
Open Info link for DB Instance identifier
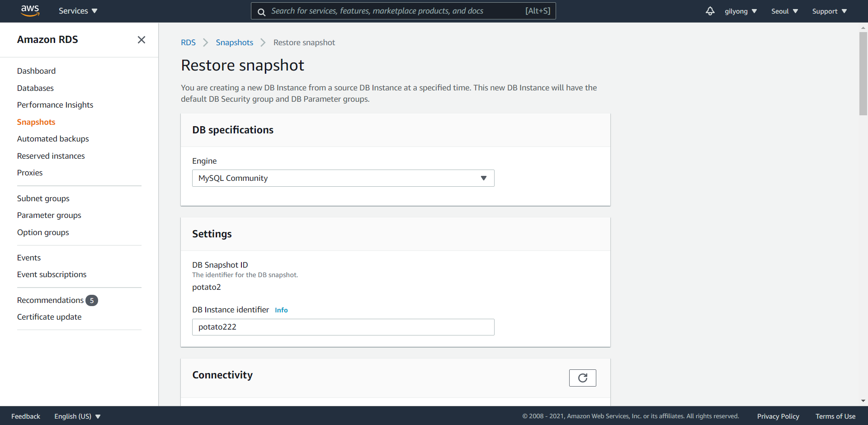(x=281, y=310)
